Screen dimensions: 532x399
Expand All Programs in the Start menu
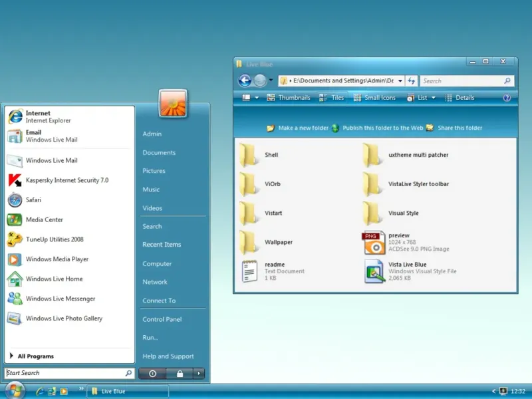(36, 356)
